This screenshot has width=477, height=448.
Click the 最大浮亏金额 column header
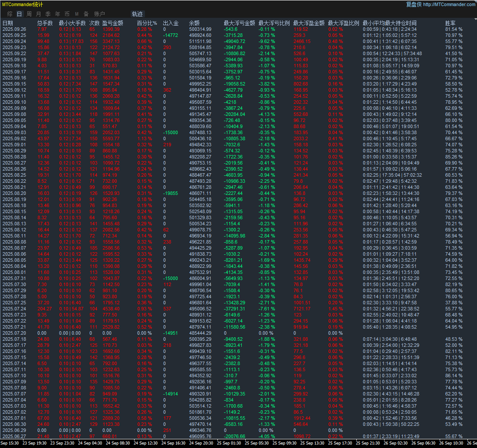pos(240,23)
